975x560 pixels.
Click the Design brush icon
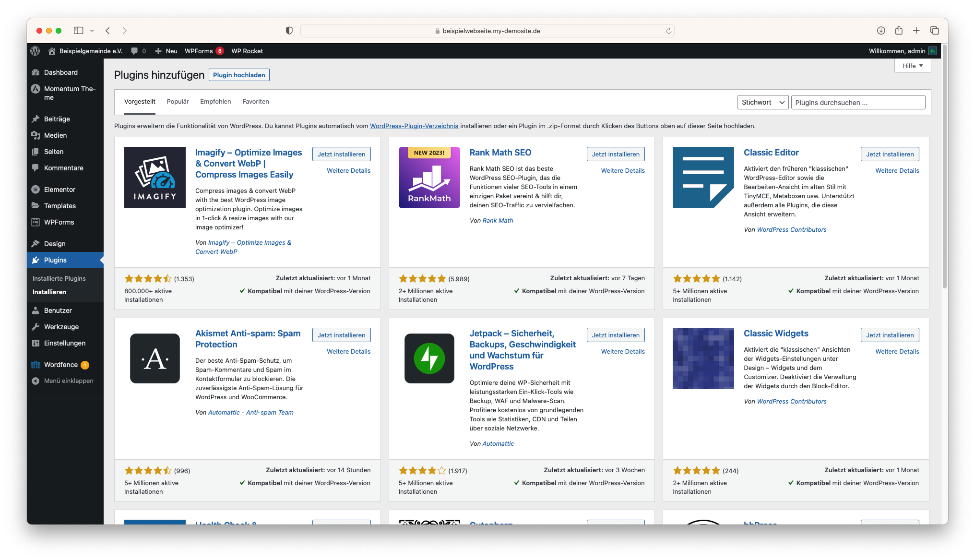(36, 244)
